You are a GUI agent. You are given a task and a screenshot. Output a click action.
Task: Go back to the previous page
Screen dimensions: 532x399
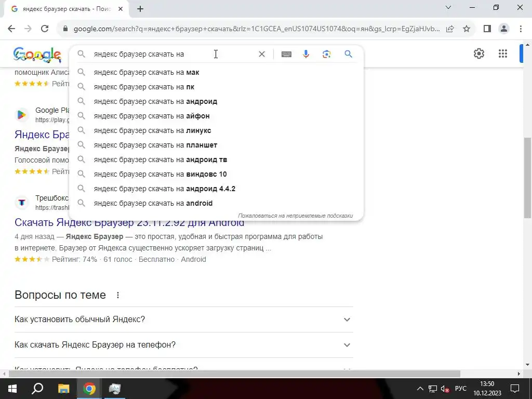click(x=11, y=29)
